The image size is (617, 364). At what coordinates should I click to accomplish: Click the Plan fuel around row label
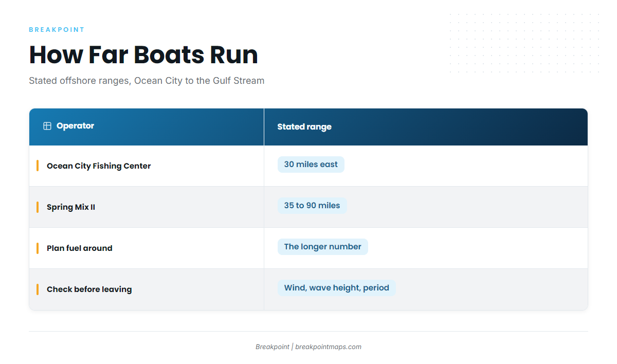(80, 248)
